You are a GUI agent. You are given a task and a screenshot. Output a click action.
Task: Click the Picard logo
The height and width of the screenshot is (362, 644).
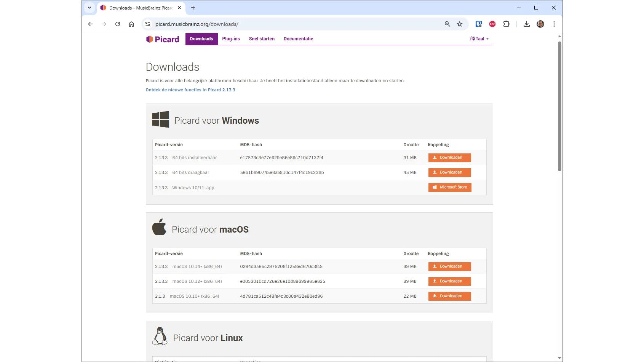[x=162, y=39]
